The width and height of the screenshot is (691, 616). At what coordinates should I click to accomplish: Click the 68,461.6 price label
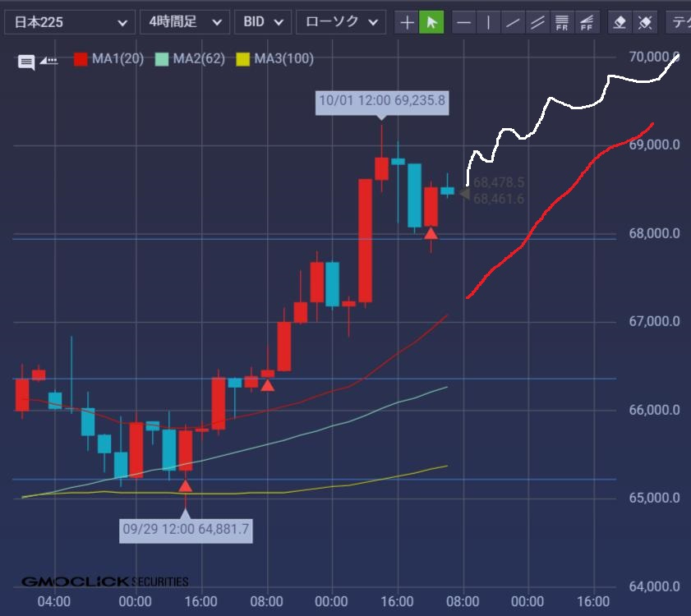(x=499, y=199)
